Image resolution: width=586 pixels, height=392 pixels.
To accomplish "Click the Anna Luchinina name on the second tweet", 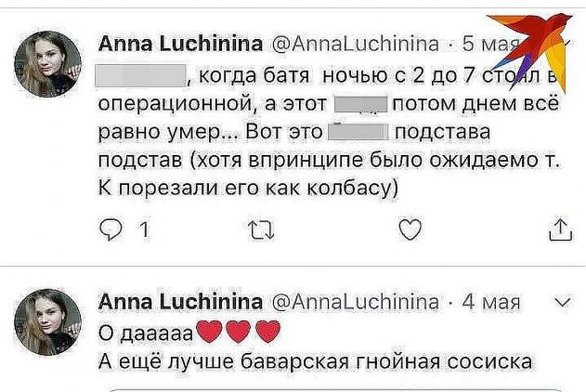I will tap(178, 303).
